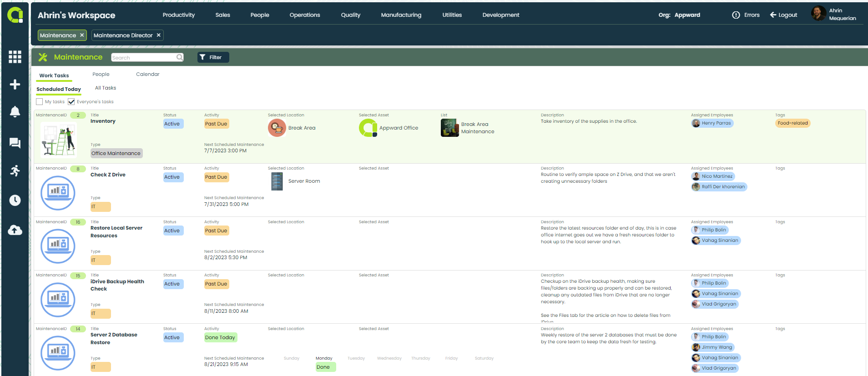Open the Utilities menu

coord(452,15)
